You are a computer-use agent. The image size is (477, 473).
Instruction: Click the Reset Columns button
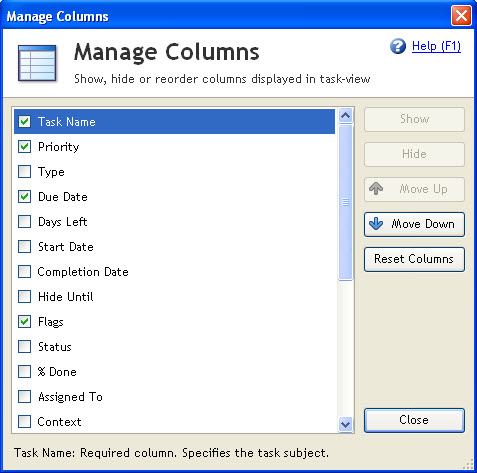pyautogui.click(x=414, y=259)
